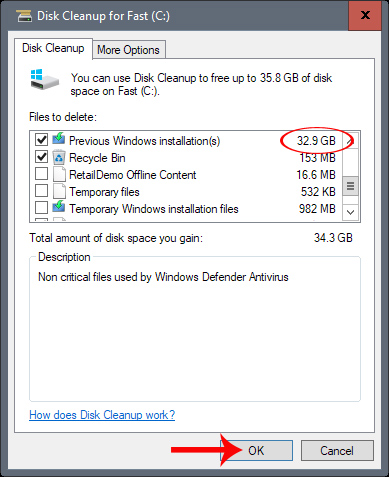Click the Windows drive icon beside the summary text

[45, 80]
